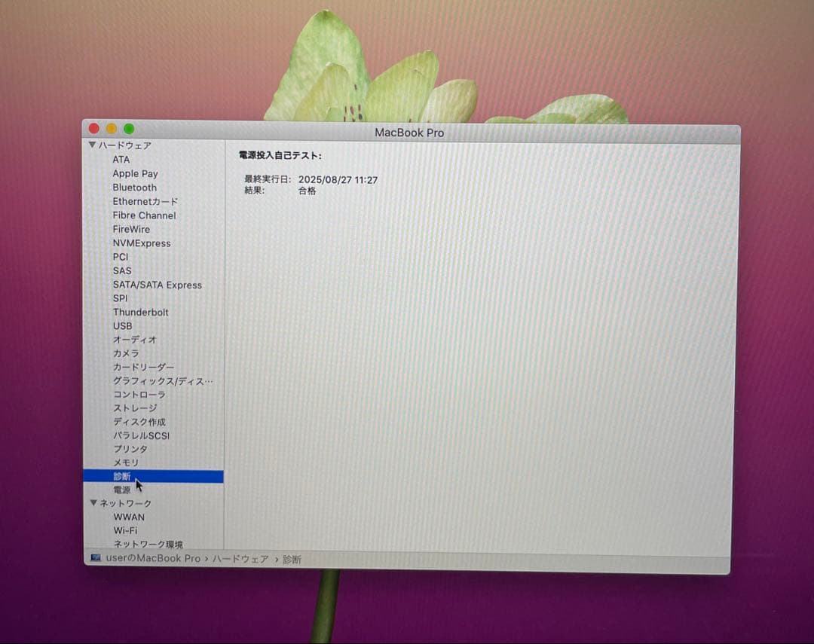Collapse the ネットワーク section disclosure triangle

93,503
